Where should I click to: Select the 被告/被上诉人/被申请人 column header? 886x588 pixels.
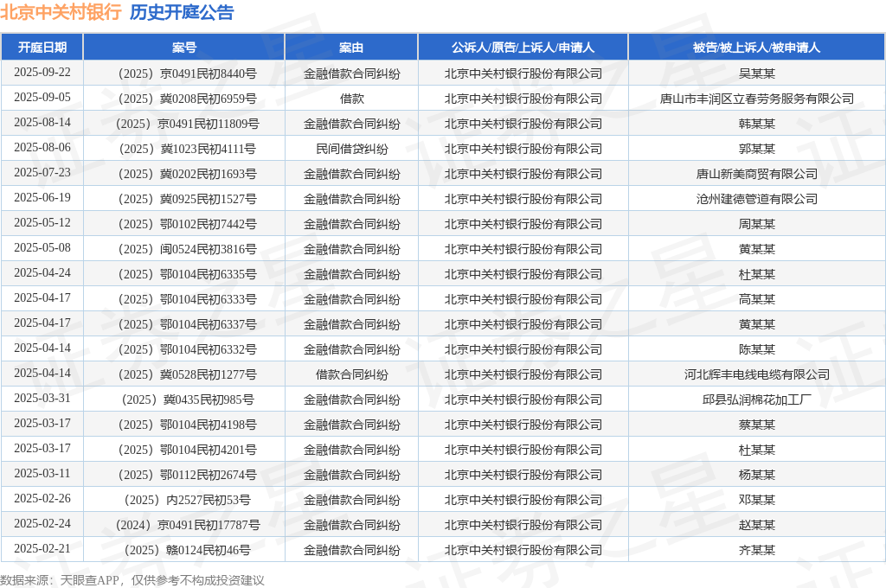click(756, 48)
